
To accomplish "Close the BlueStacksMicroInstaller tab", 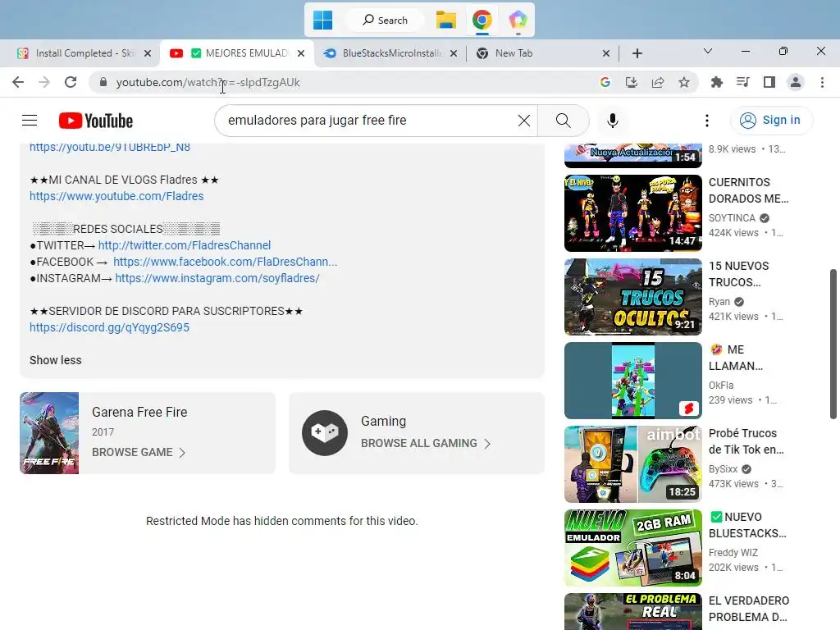I will [454, 53].
